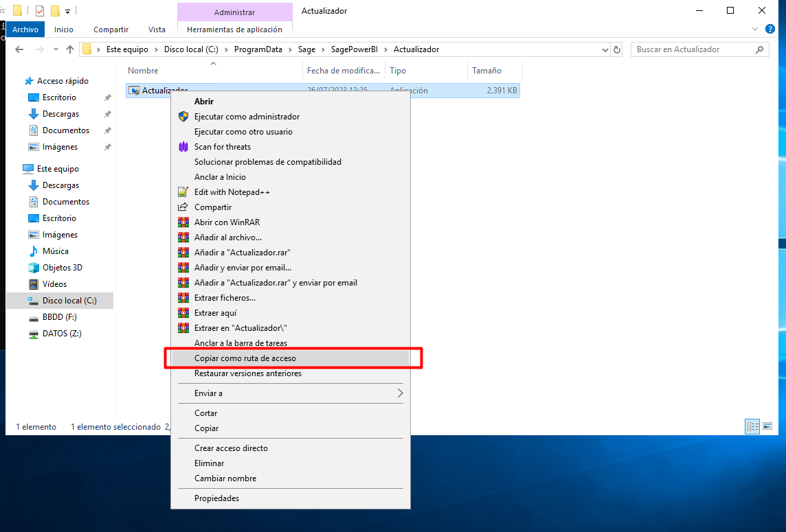Go up one folder level
The image size is (786, 532).
click(70, 49)
